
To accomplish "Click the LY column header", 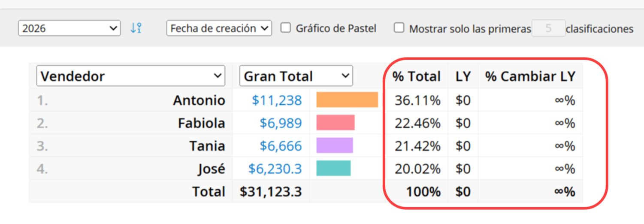I will pyautogui.click(x=463, y=76).
